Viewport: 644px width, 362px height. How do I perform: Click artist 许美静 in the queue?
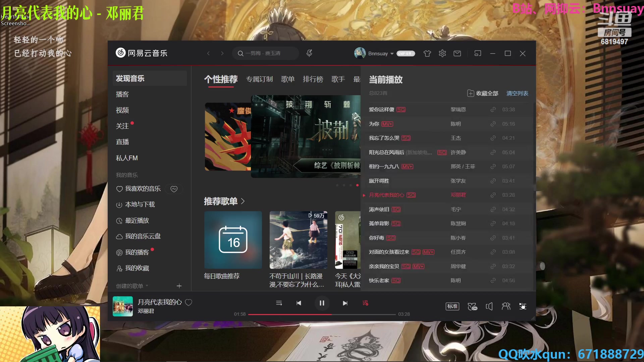tap(458, 153)
